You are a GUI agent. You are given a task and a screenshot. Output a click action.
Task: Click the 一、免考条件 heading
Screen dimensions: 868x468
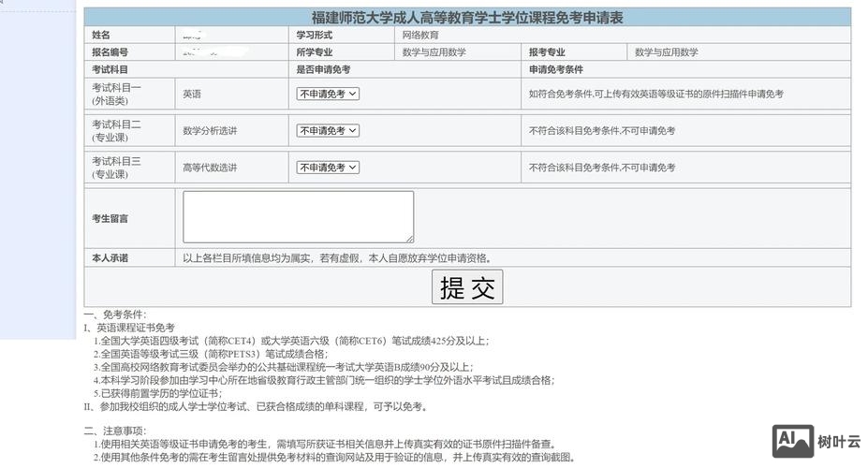click(115, 314)
